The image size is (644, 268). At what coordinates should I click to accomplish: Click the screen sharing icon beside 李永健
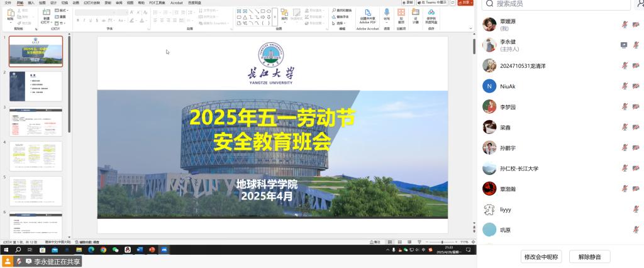pos(624,45)
